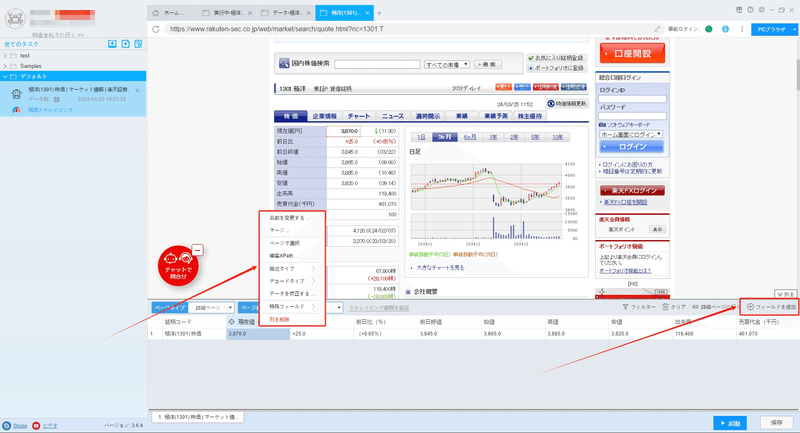Click the gift icon in title bar
This screenshot has height=433, width=800.
point(739,10)
